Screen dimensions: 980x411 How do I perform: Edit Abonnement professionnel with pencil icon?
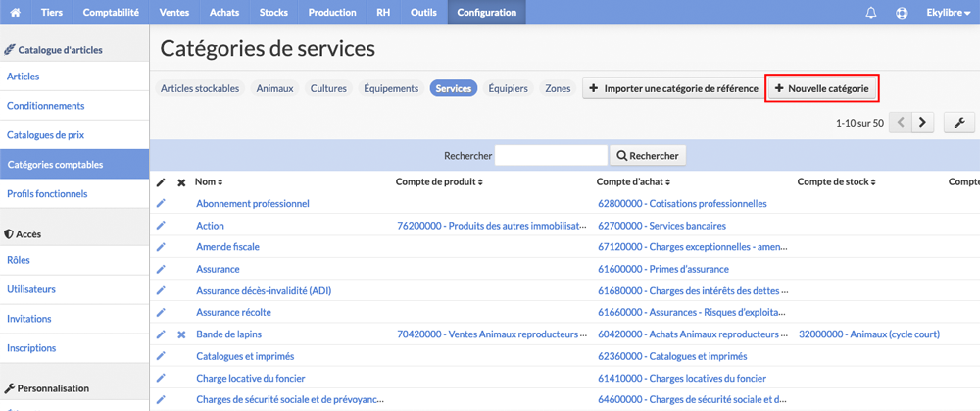click(161, 203)
